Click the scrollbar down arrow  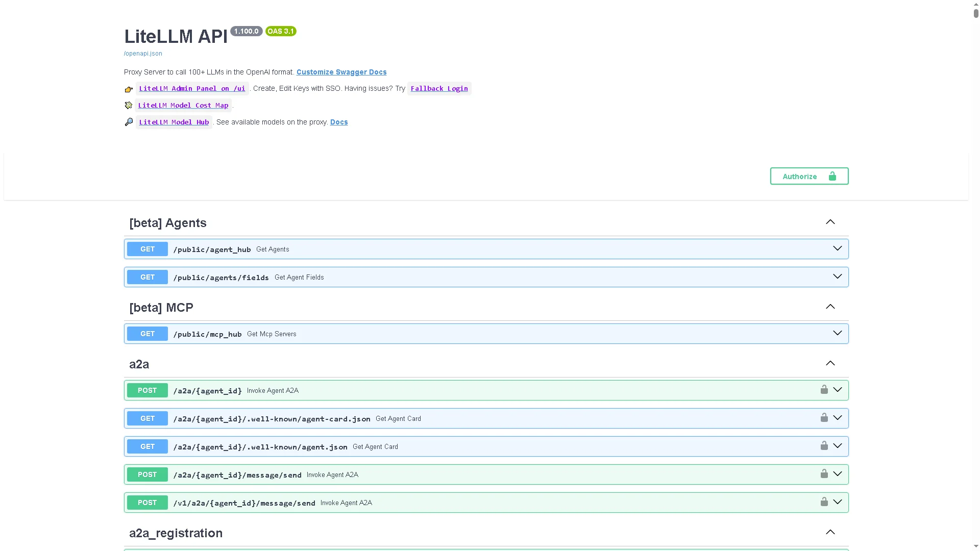pos(976,546)
